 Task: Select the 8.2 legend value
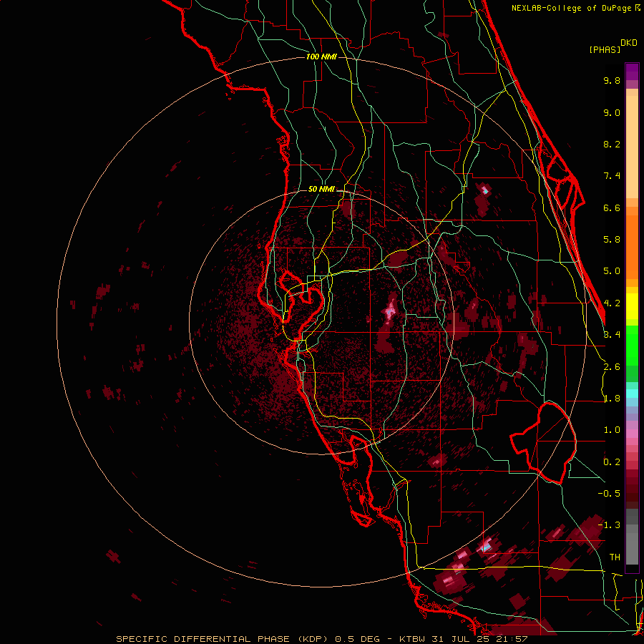[612, 144]
